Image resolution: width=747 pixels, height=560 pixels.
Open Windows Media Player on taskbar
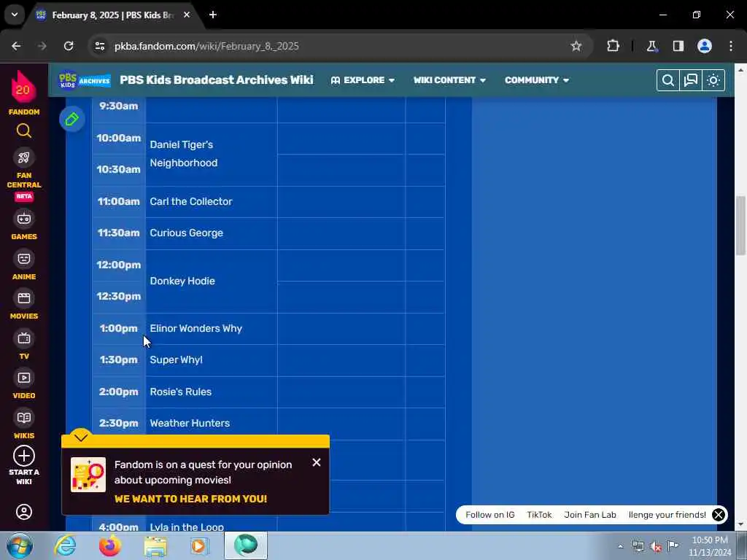(x=199, y=545)
